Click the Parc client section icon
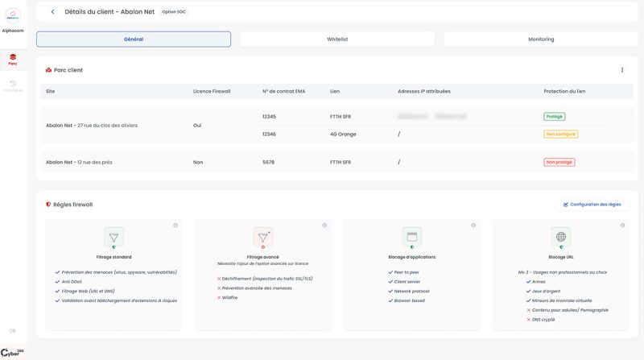The width and height of the screenshot is (644, 360). tap(48, 70)
